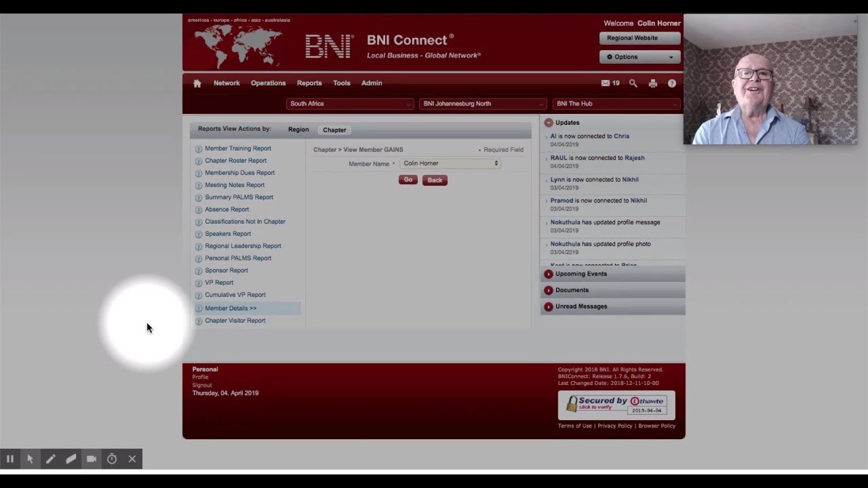
Task: Expand the Unread Messages panel
Action: (x=549, y=306)
